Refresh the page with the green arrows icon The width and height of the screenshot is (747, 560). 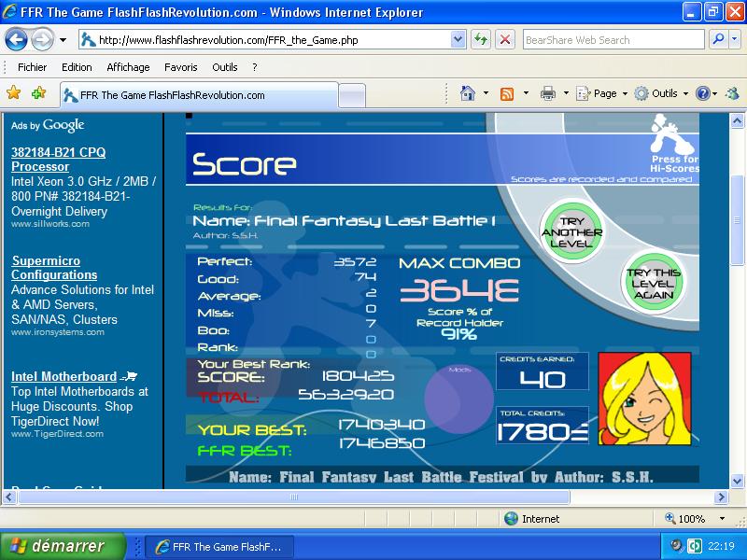click(x=481, y=40)
